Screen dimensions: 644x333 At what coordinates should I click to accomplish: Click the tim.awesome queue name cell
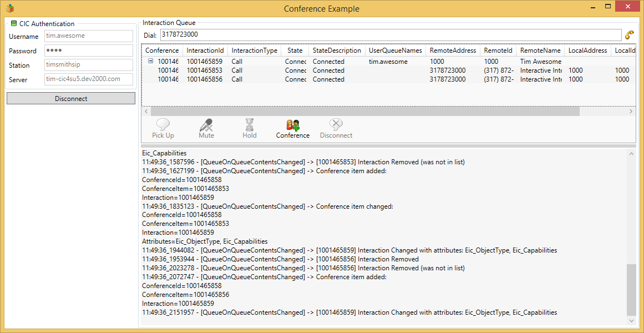(x=388, y=61)
